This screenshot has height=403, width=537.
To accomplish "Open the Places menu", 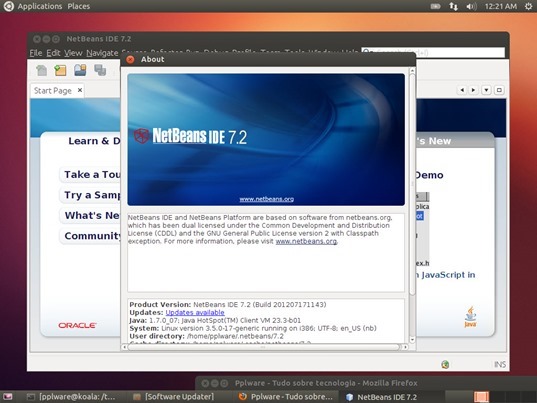I will 79,6.
